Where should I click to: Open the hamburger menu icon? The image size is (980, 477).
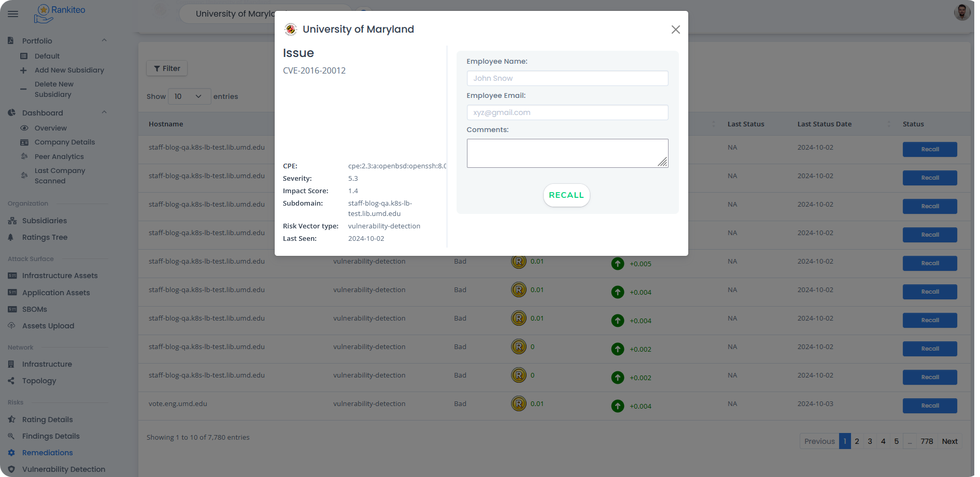[x=13, y=14]
